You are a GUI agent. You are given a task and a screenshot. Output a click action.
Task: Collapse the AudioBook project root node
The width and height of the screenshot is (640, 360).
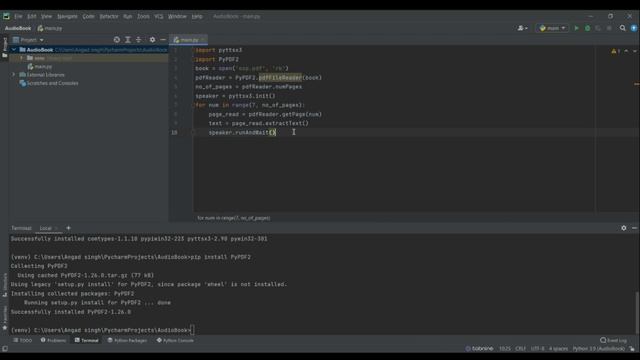[14, 50]
